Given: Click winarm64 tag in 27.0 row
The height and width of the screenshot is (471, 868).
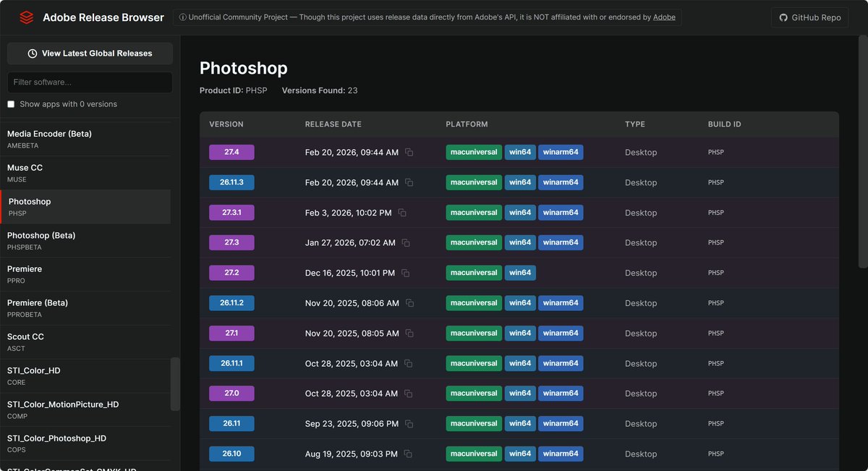Looking at the screenshot, I should click(x=561, y=394).
